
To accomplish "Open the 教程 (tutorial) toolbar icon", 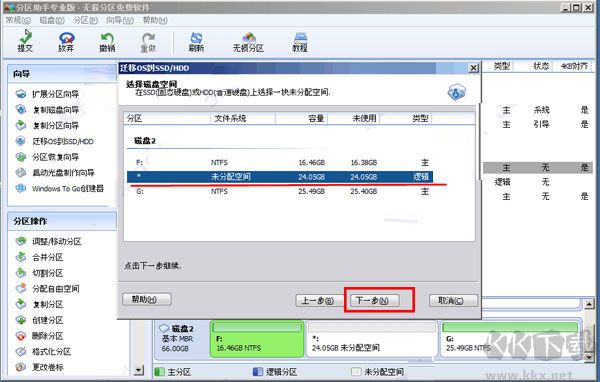I will (300, 41).
